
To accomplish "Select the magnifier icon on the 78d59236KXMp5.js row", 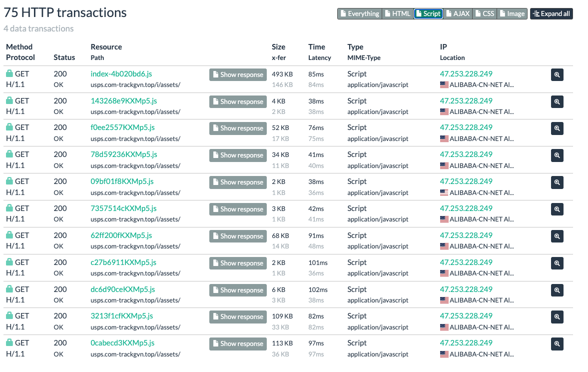I will (557, 155).
